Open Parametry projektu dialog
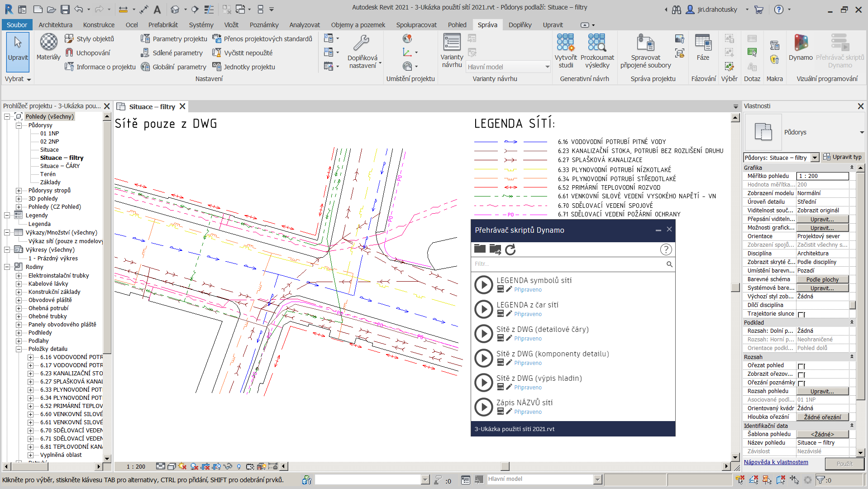 174,39
